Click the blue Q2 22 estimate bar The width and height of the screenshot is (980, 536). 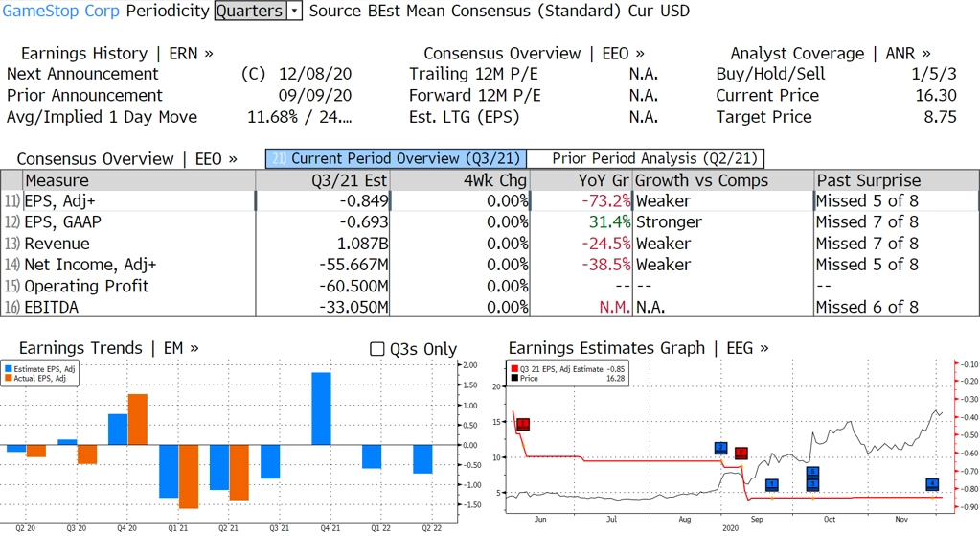[422, 459]
